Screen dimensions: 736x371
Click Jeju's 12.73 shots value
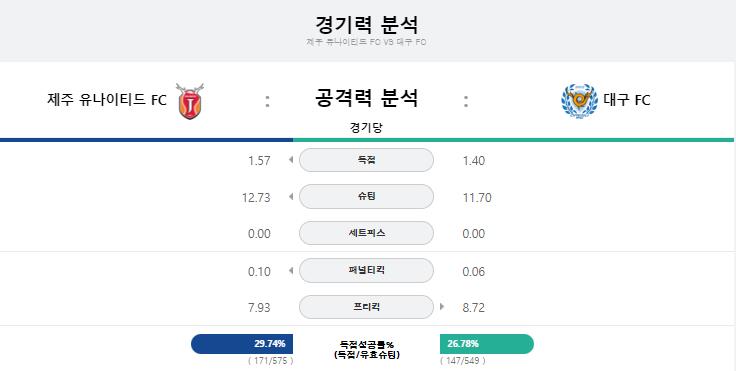tap(256, 198)
